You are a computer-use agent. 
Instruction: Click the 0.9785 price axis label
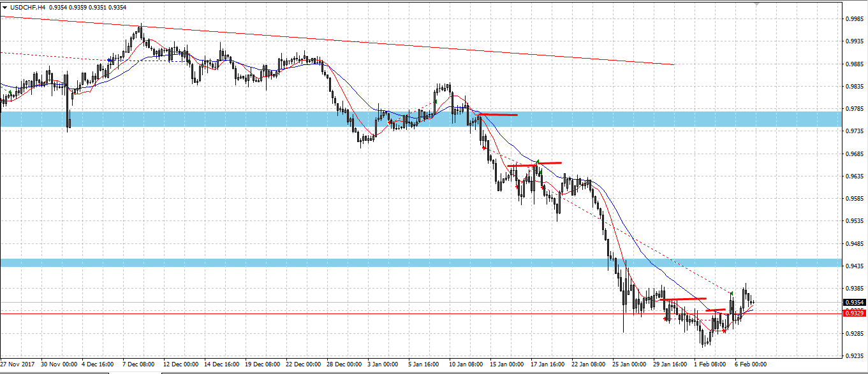point(855,109)
